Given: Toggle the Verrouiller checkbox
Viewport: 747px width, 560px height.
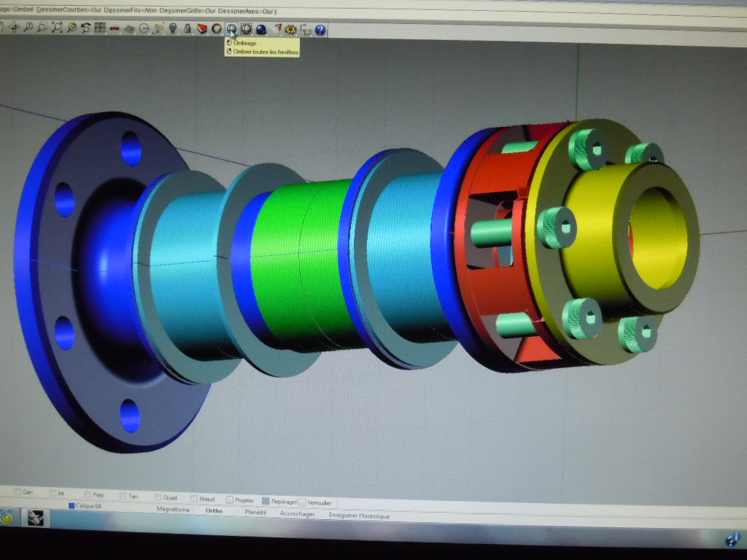Looking at the screenshot, I should pyautogui.click(x=302, y=502).
